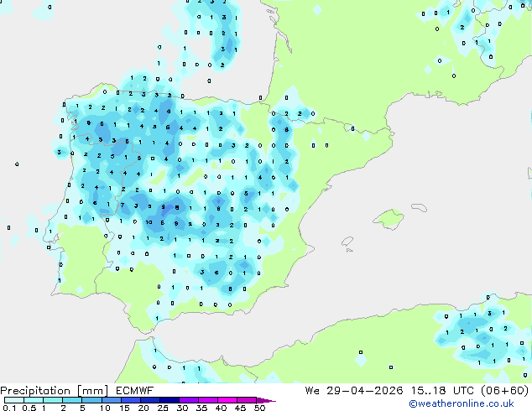Viewport: 532px width, 411px height.
Task: Select the 10–15 mm legend color swatch
Action: coord(111,400)
